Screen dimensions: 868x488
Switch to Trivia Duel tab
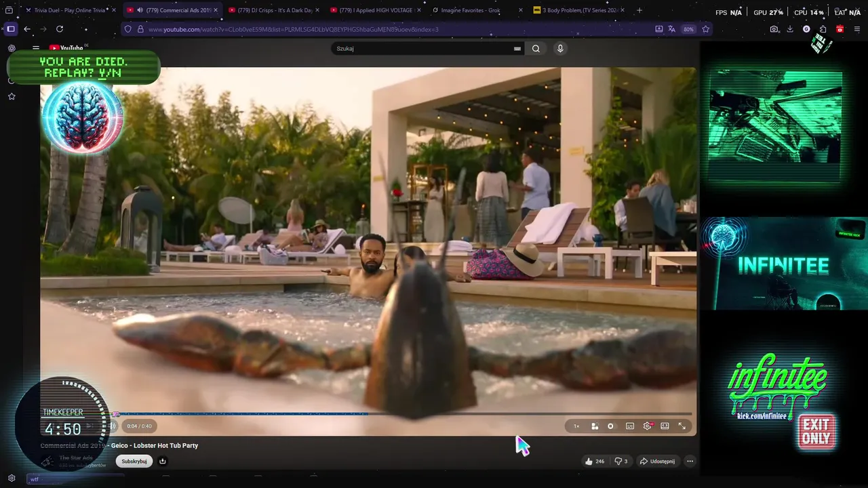pos(69,10)
